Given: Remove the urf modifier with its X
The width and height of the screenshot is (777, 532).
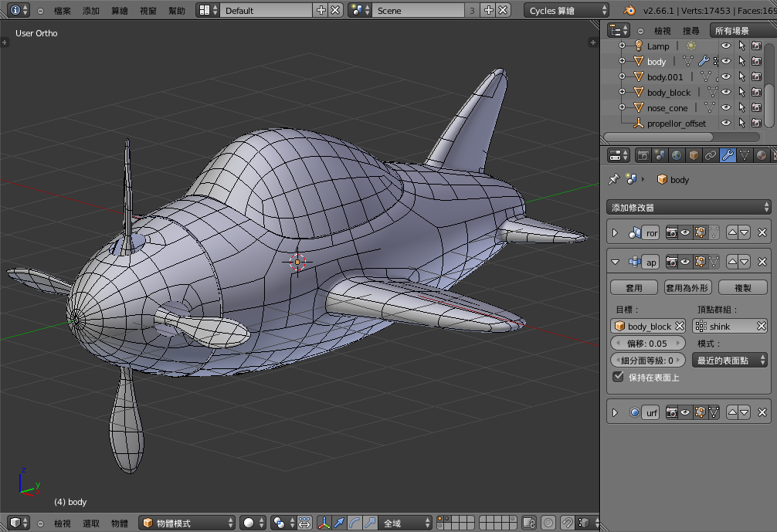Looking at the screenshot, I should (x=762, y=413).
